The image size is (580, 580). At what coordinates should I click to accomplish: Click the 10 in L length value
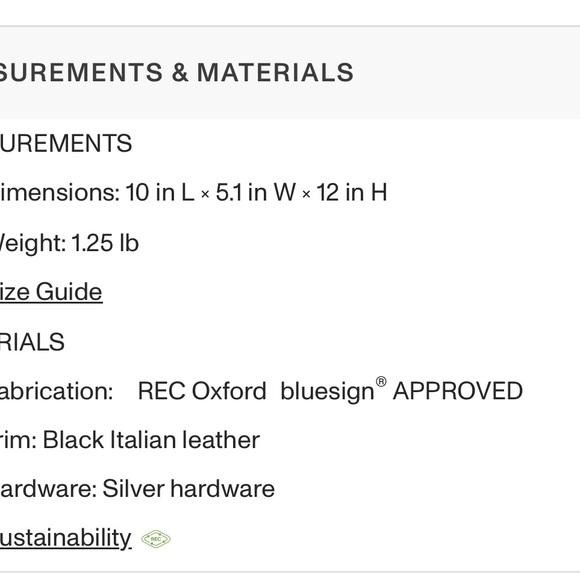click(x=160, y=192)
